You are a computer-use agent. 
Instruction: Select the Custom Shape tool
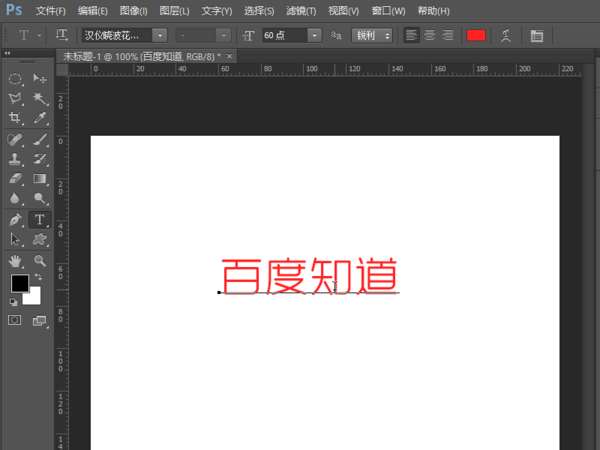pos(40,240)
